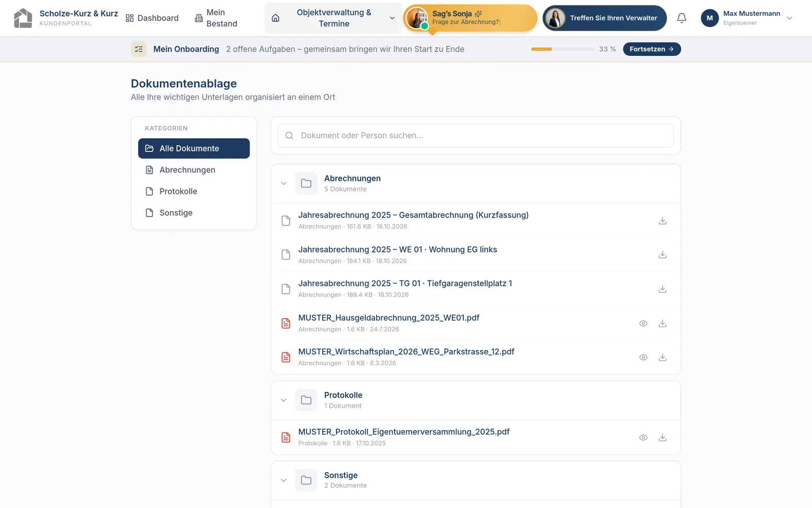Open Jahresabrechnung 2025 – Gesamtabrechnung (Kurzfassung)
812x508 pixels.
click(413, 215)
